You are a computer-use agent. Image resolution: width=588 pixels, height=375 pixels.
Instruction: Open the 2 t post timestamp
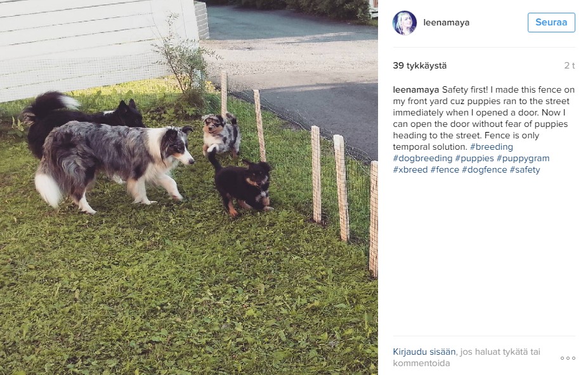click(569, 65)
